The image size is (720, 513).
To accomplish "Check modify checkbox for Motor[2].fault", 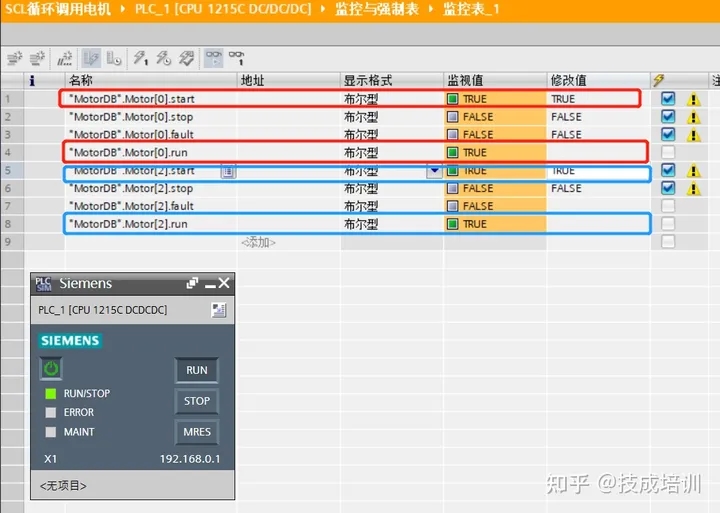I will (x=668, y=206).
